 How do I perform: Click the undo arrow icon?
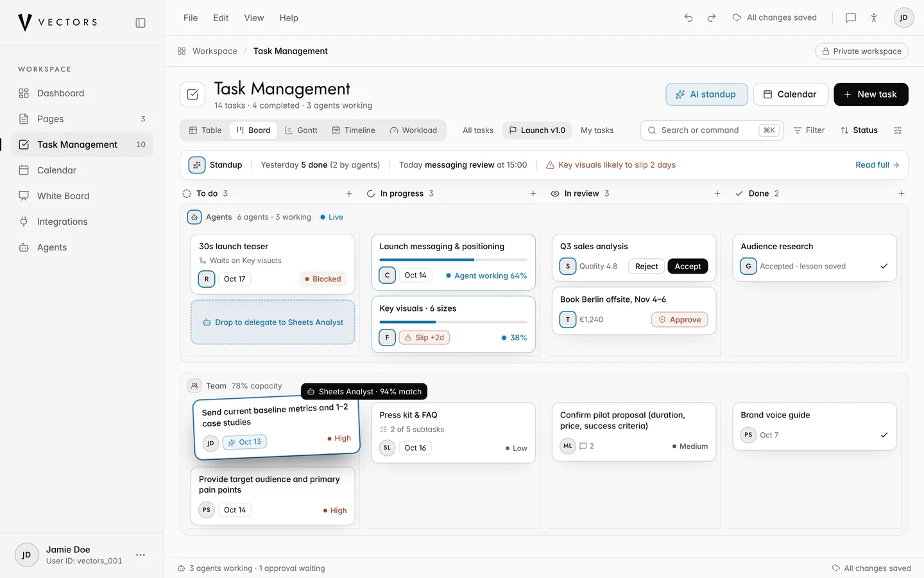pos(689,18)
